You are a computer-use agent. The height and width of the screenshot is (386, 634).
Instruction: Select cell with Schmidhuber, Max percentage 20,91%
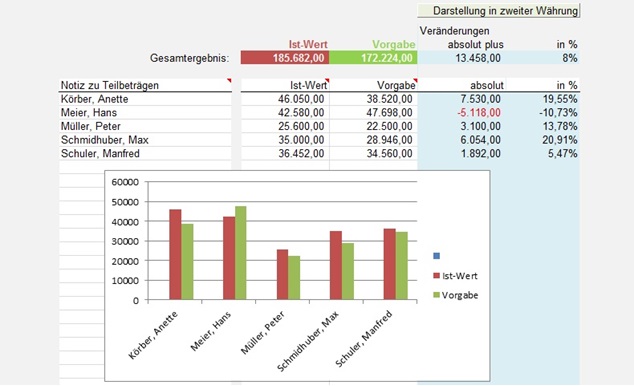click(543, 140)
